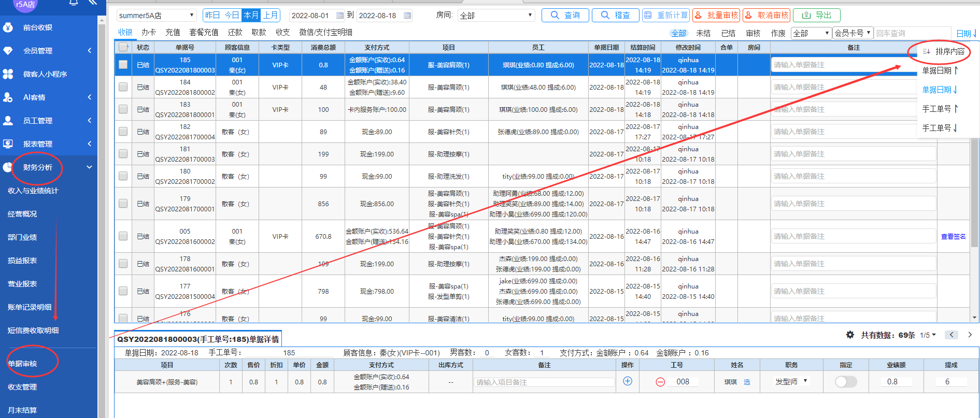Viewport: 980px width, 418px height.
Task: Click the 查看签名 link
Action: click(x=954, y=236)
